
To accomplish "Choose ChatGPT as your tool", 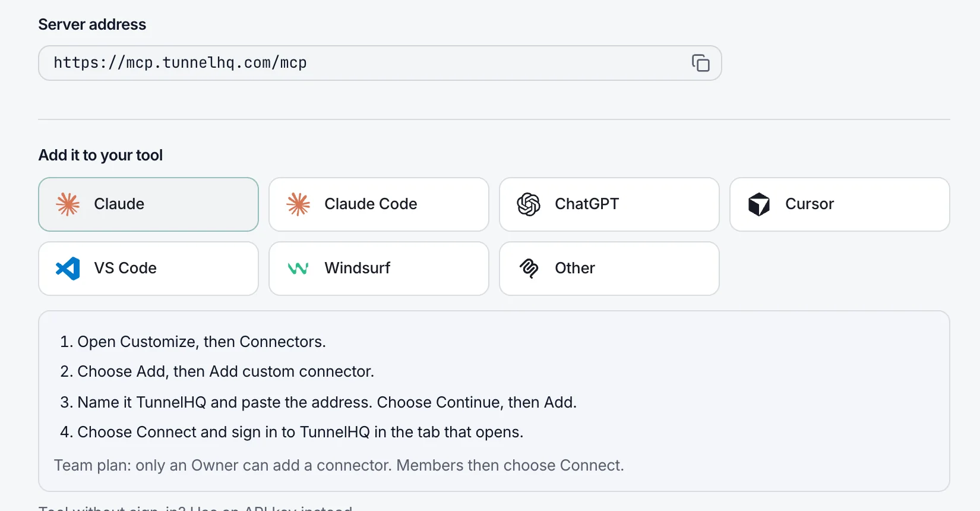I will [609, 204].
